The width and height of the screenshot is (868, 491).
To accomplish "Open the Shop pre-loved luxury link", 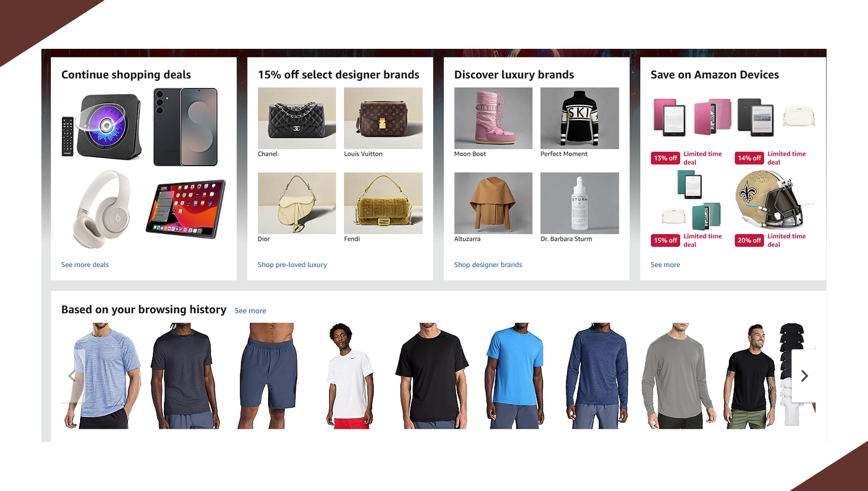I will click(x=292, y=264).
